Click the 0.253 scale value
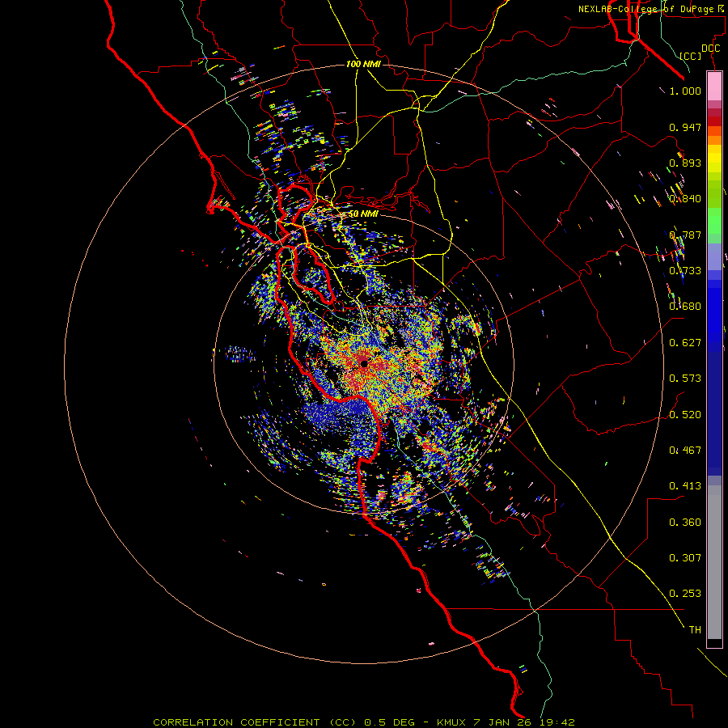The image size is (728, 728). [685, 594]
